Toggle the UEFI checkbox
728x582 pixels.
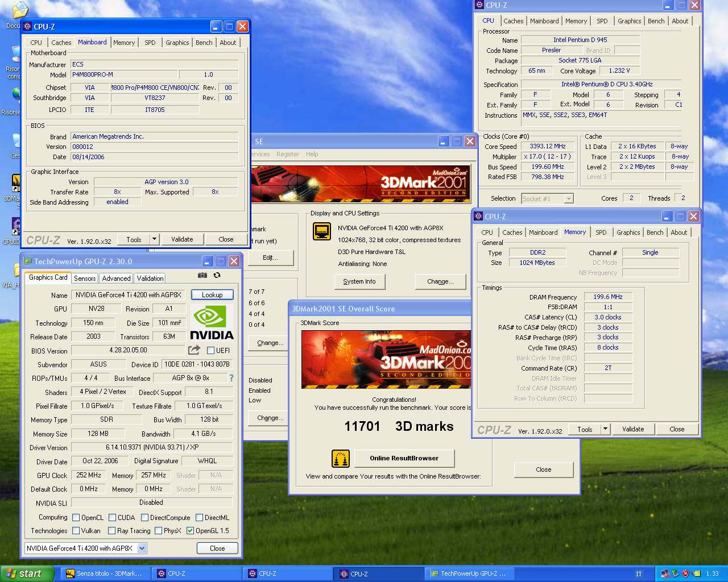coord(210,351)
